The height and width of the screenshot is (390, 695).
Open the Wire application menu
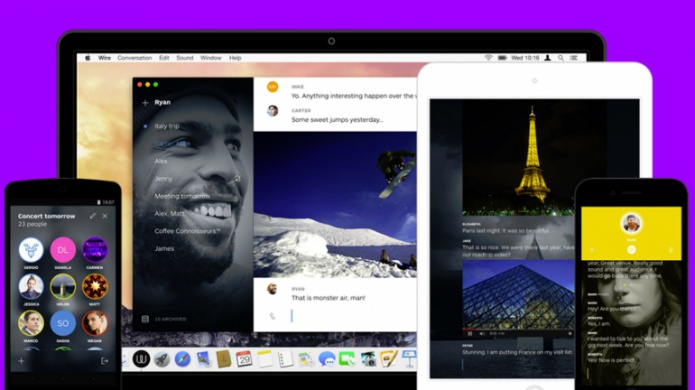[105, 58]
